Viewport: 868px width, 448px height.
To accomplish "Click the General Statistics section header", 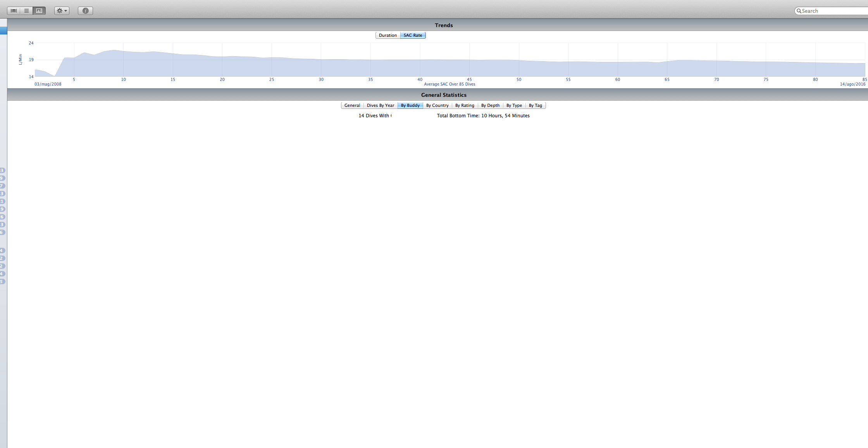I will click(x=444, y=95).
